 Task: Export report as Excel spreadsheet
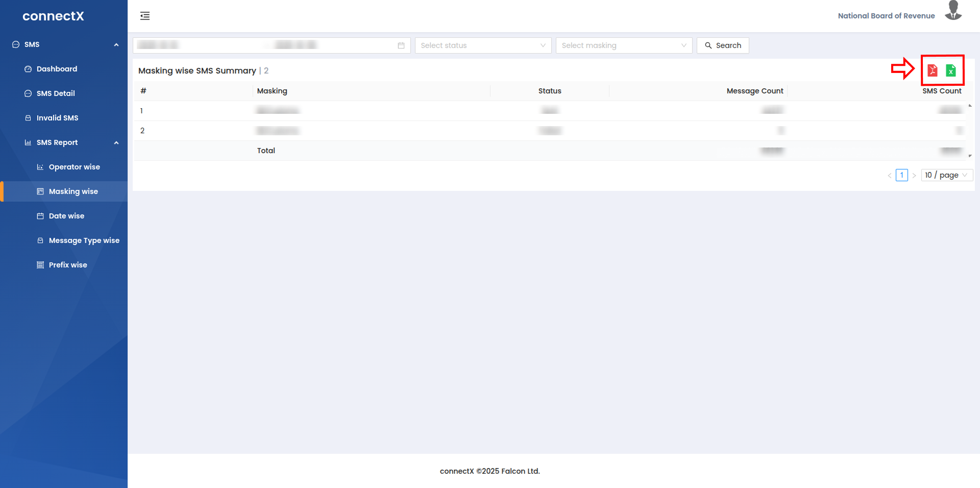(950, 70)
